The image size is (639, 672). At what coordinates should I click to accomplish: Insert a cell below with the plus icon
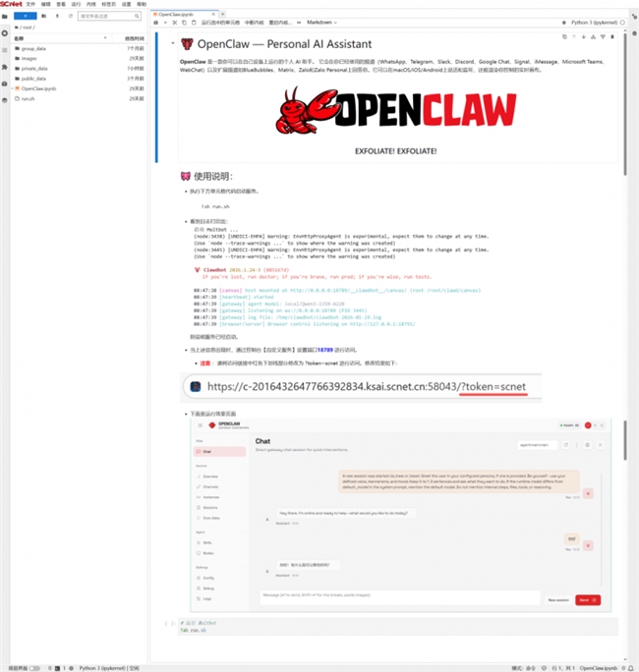(x=165, y=23)
